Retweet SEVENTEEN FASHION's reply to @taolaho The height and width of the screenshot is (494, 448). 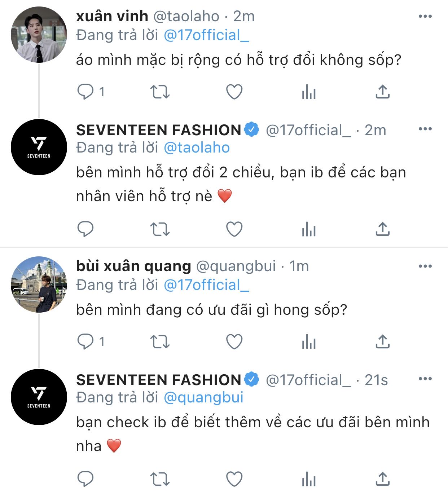159,229
